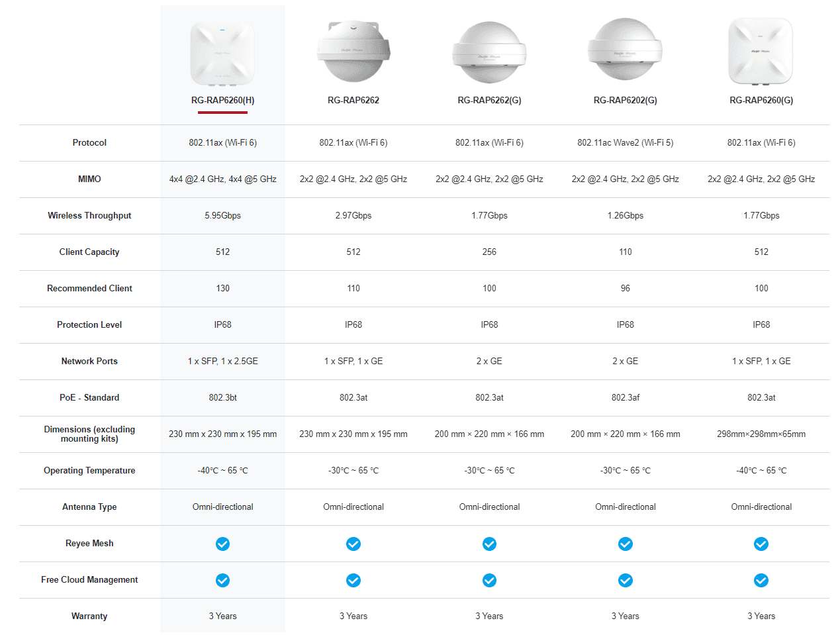Click the Dimensions (excluding mounting kits) label
The height and width of the screenshot is (635, 840).
point(89,434)
